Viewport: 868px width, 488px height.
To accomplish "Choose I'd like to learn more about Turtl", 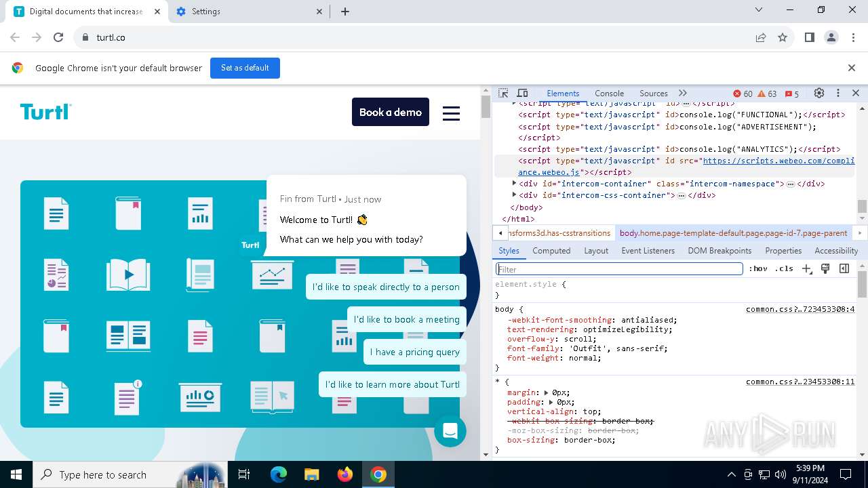I will (393, 384).
